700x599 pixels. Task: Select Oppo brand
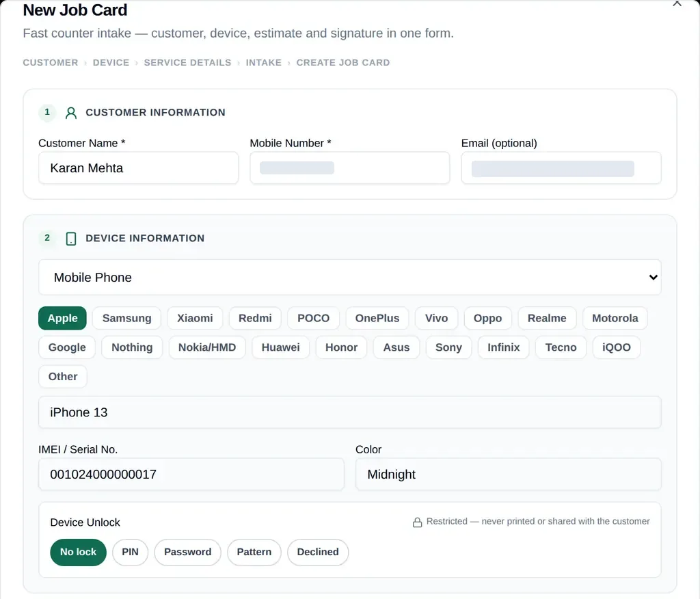pyautogui.click(x=487, y=318)
